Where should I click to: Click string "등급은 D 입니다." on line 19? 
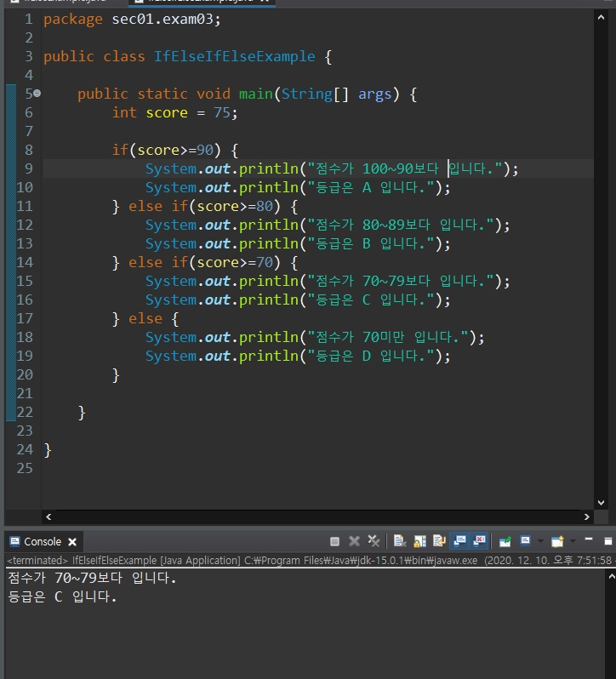[x=371, y=356]
